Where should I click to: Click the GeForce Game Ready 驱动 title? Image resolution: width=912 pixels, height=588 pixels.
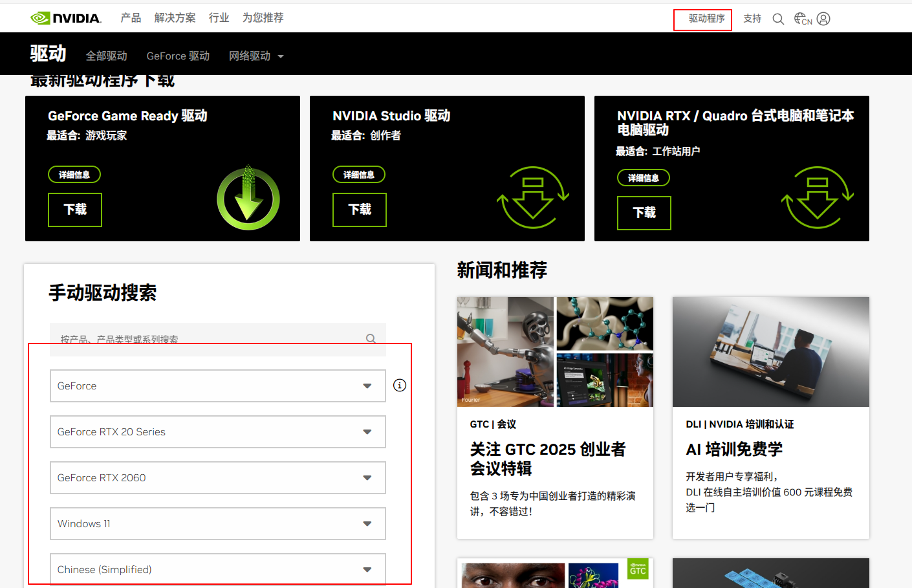(127, 116)
